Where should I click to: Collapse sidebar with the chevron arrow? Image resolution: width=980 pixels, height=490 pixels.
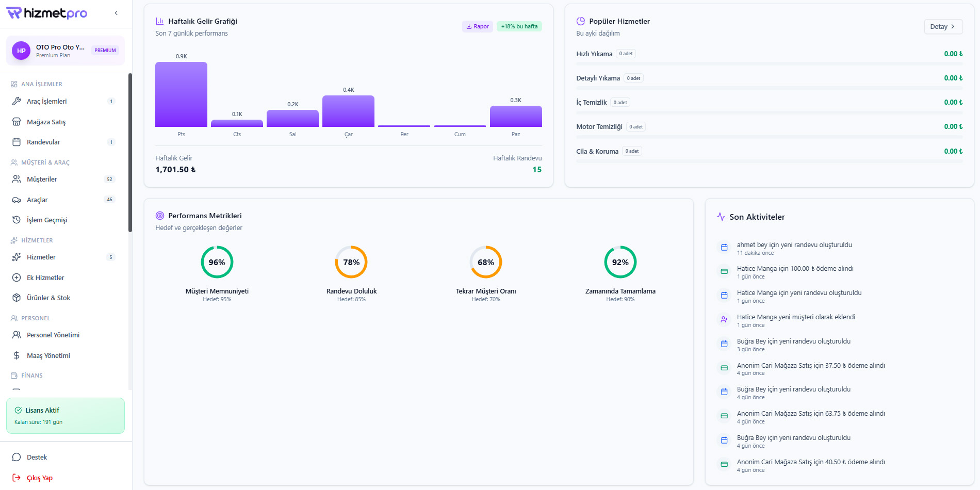116,13
